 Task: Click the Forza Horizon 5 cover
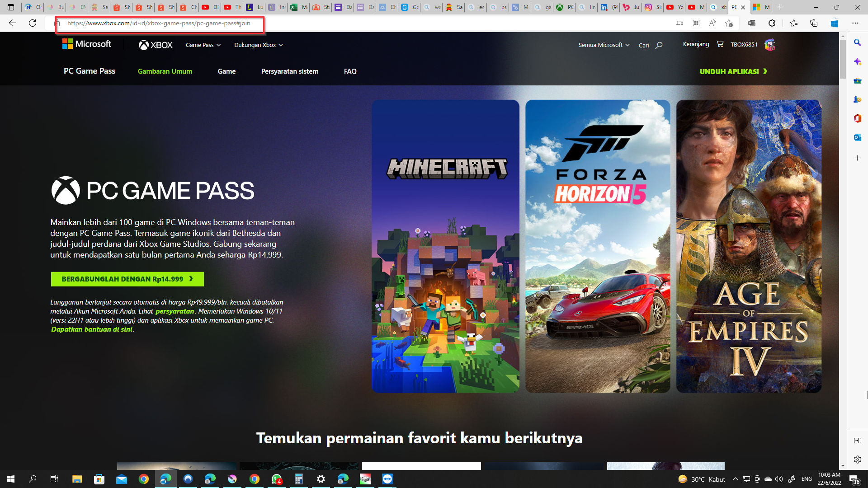[x=598, y=246]
